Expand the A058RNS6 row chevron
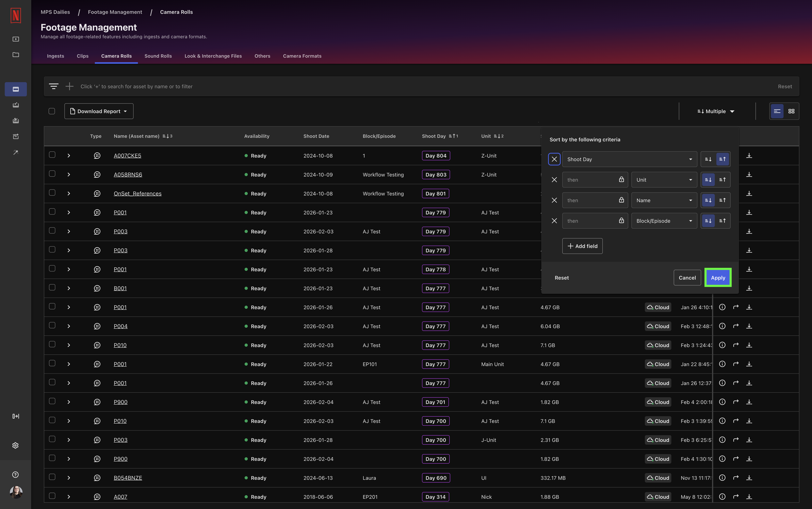 click(69, 174)
